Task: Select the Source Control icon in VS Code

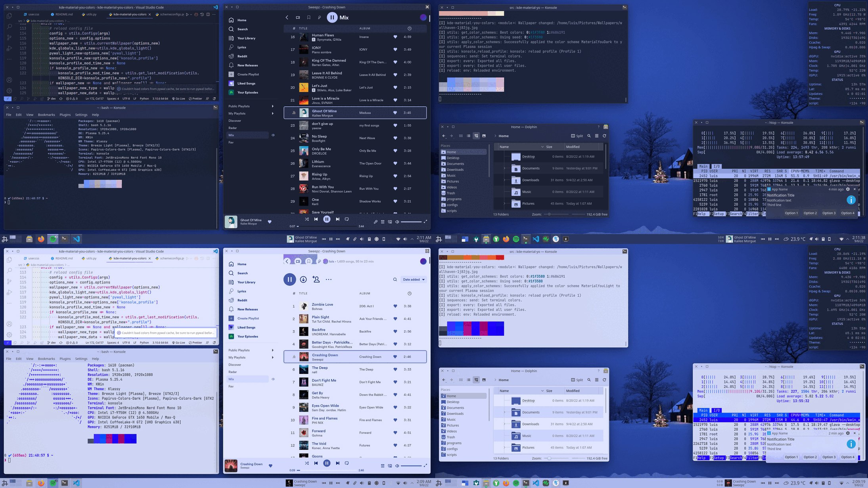Action: click(9, 38)
